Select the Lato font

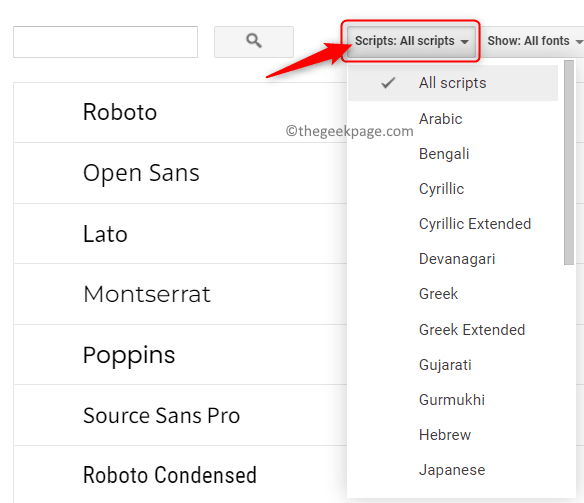click(180, 234)
